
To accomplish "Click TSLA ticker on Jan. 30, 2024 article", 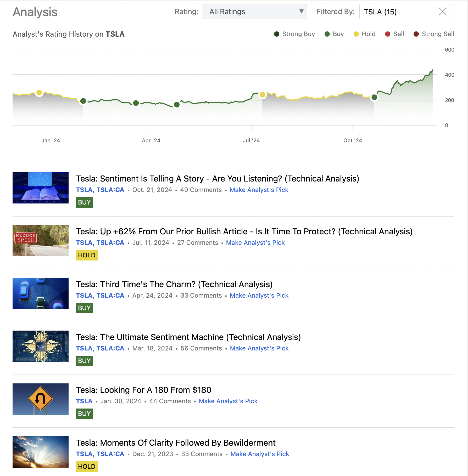I will pyautogui.click(x=84, y=401).
